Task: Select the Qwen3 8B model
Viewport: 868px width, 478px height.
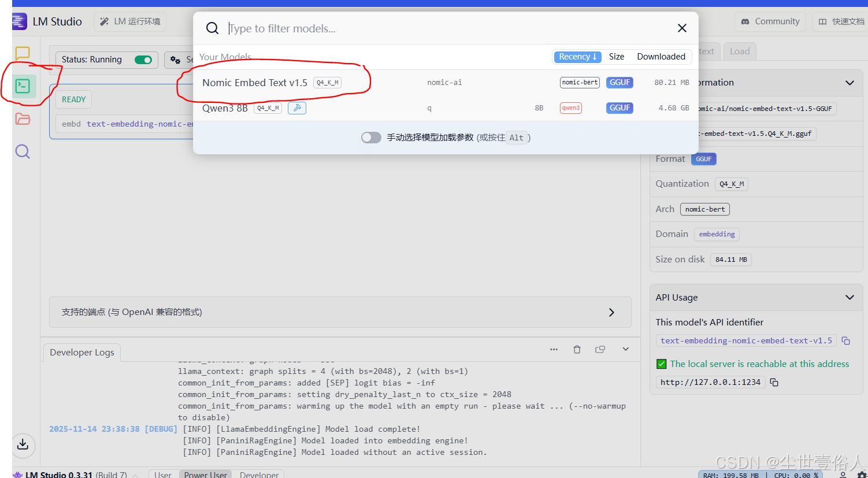Action: tap(446, 108)
